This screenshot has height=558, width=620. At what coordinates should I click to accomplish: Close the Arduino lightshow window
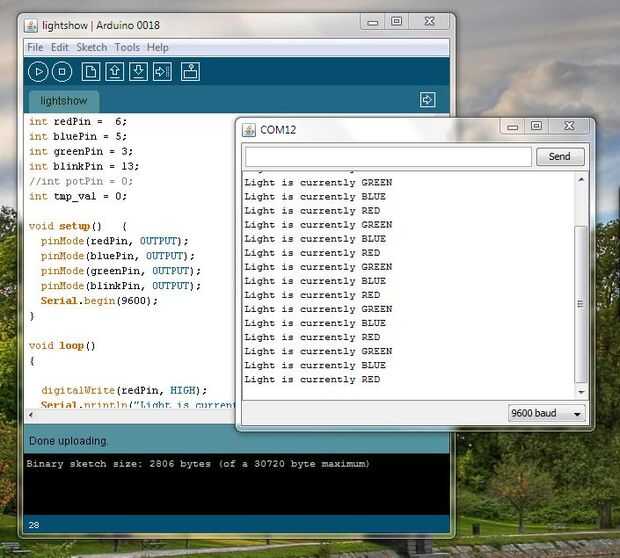click(429, 22)
